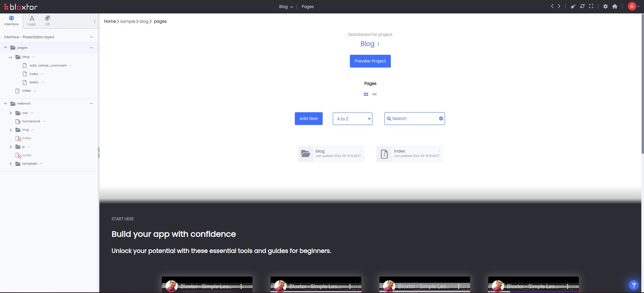
Task: Expand the user account menu chevron
Action: (638, 7)
